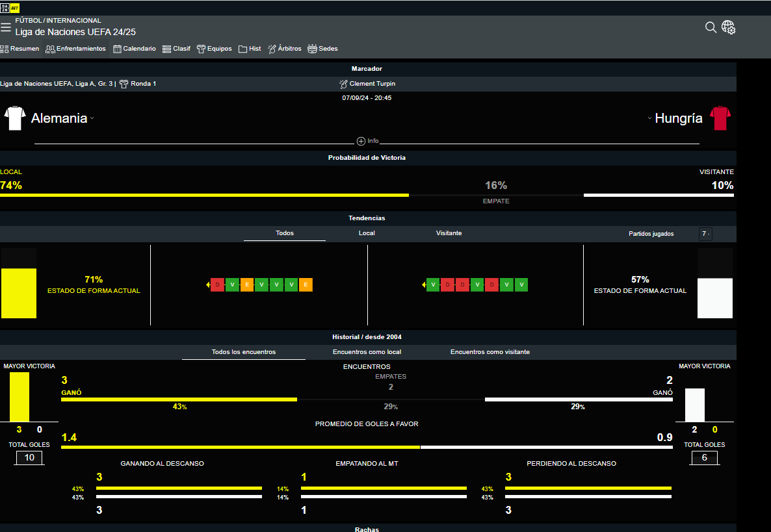771x532 pixels.
Task: Click the Hungary red jersey icon
Action: coord(720,118)
